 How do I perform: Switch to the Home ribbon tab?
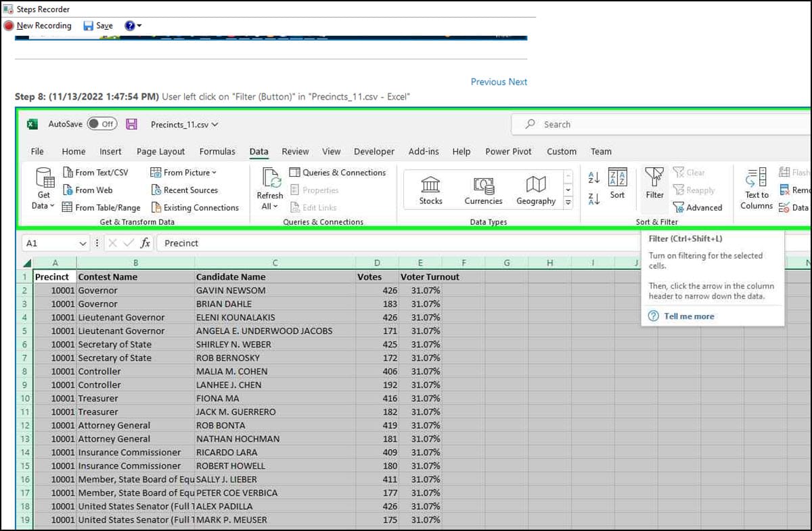coord(73,151)
